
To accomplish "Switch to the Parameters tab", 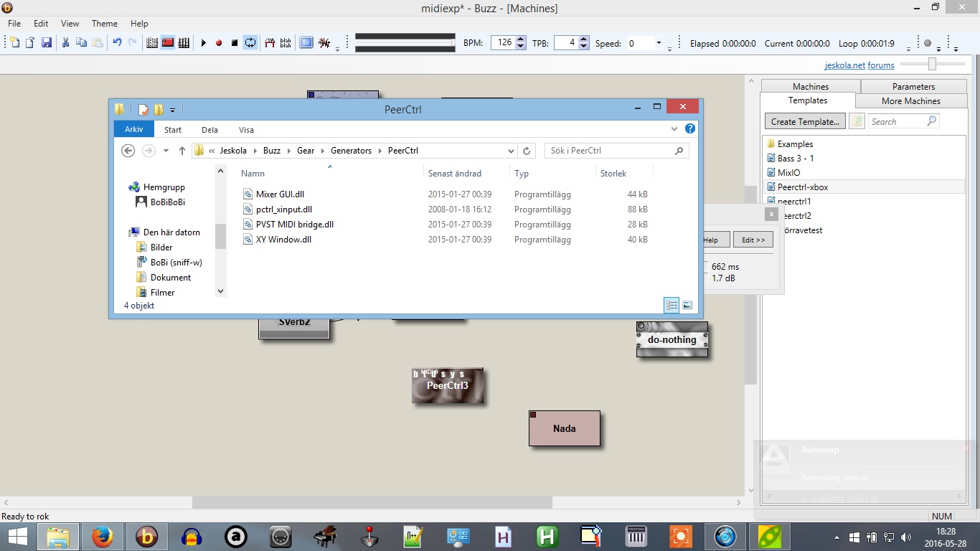I will pyautogui.click(x=913, y=86).
